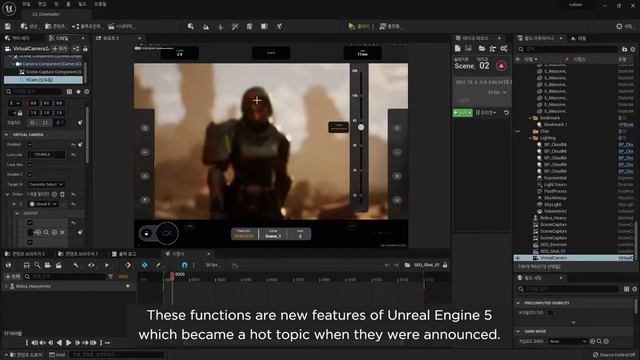Collapse the Lighting folder in Outliner

(x=530, y=138)
